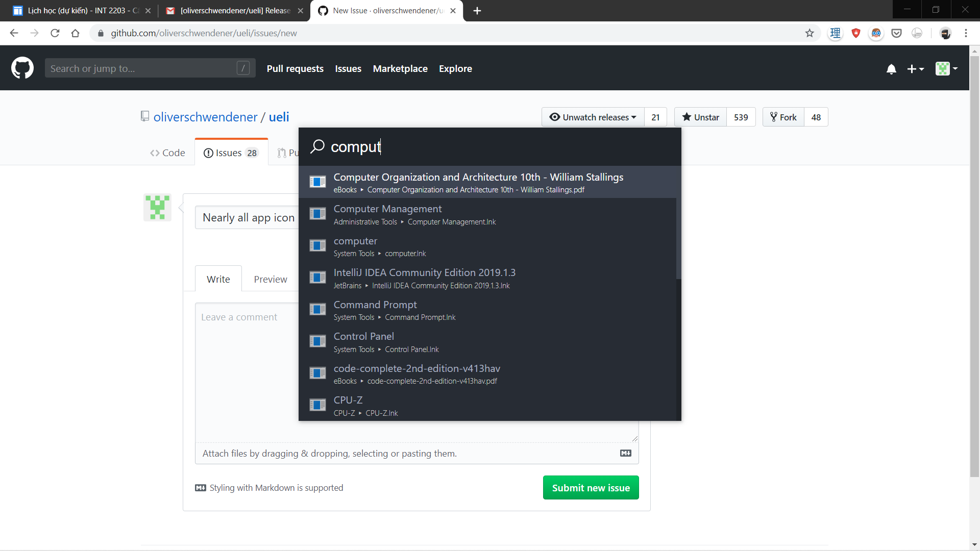
Task: Open the Code tab
Action: click(x=167, y=153)
